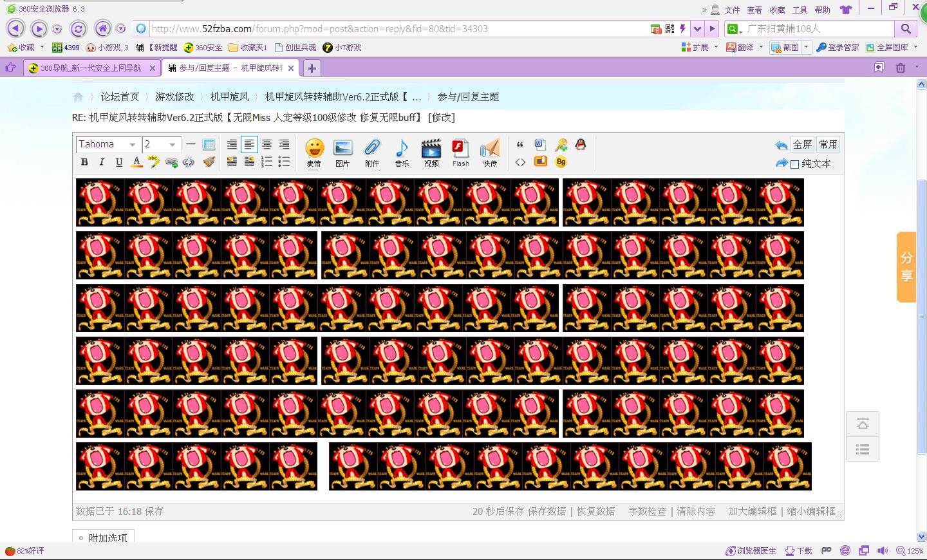
Task: Apply Underline formatting in the editor
Action: [x=119, y=162]
